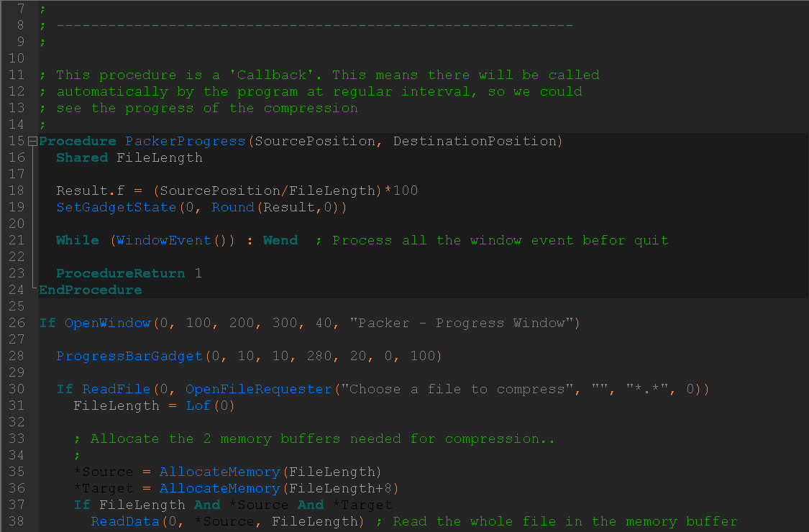Click the Round function on line 19
Screen dimensions: 809x532
coord(232,208)
